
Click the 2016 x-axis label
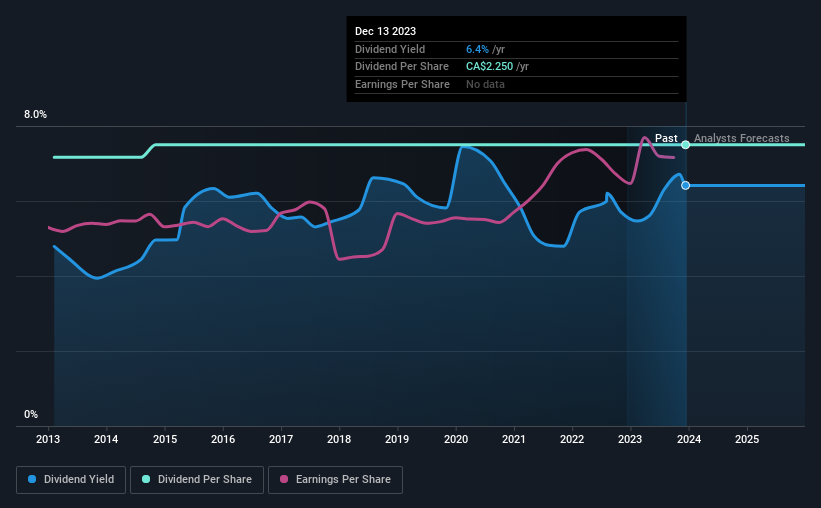tap(223, 439)
